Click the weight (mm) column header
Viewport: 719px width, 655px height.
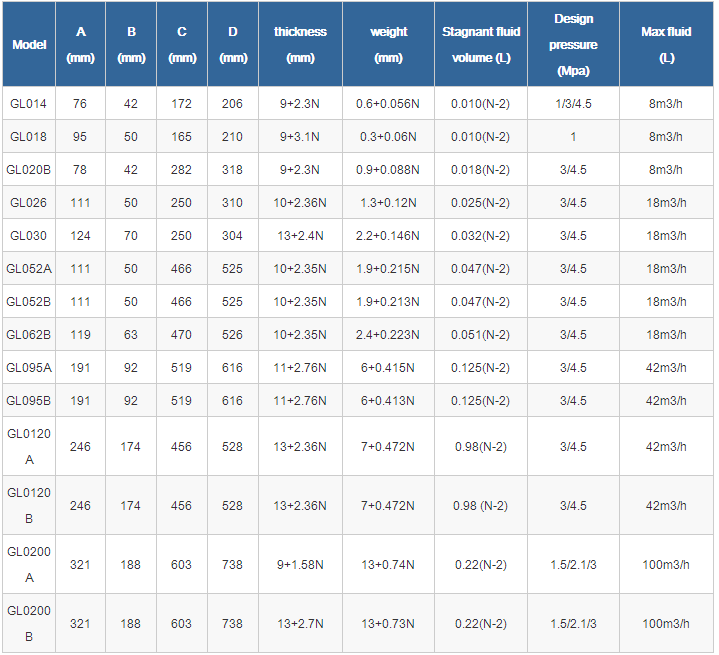(x=388, y=44)
